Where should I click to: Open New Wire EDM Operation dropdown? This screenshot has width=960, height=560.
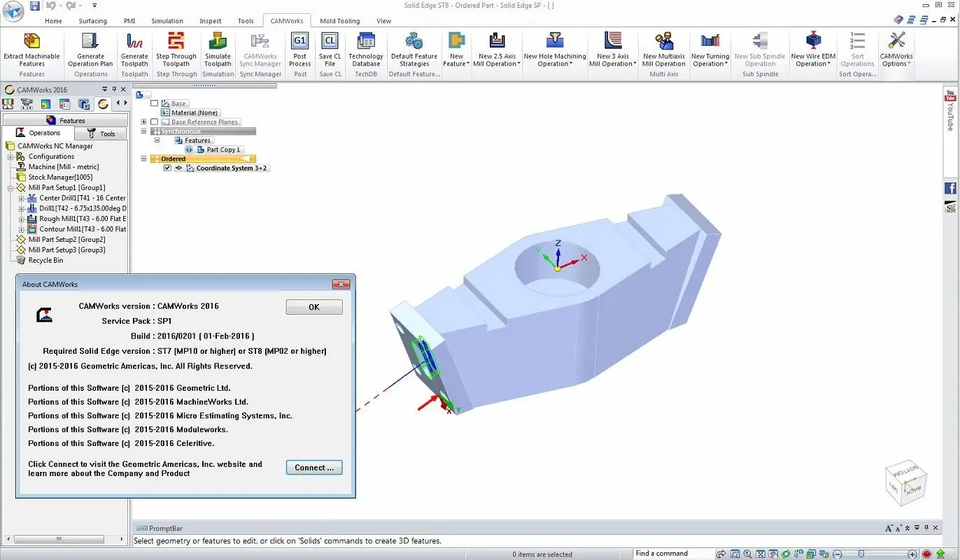tap(813, 49)
